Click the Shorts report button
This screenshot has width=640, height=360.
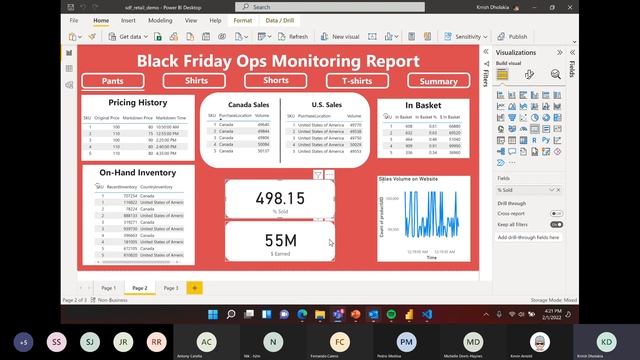[276, 80]
